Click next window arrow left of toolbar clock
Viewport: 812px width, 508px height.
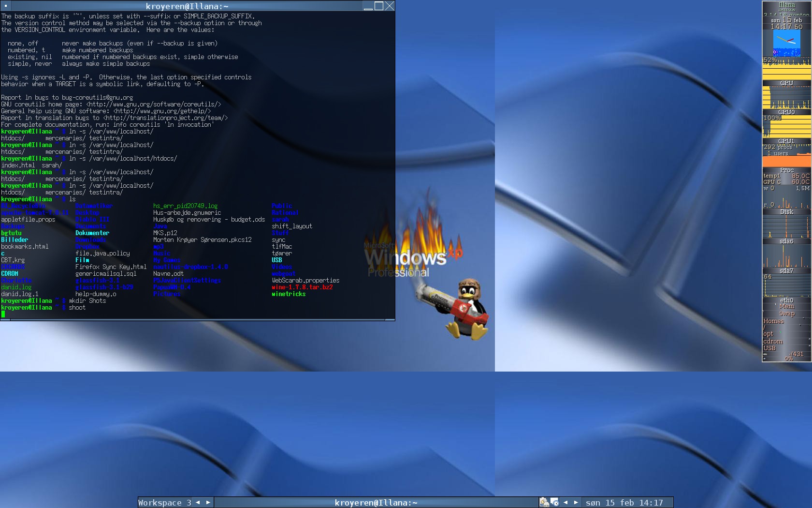[x=576, y=502]
